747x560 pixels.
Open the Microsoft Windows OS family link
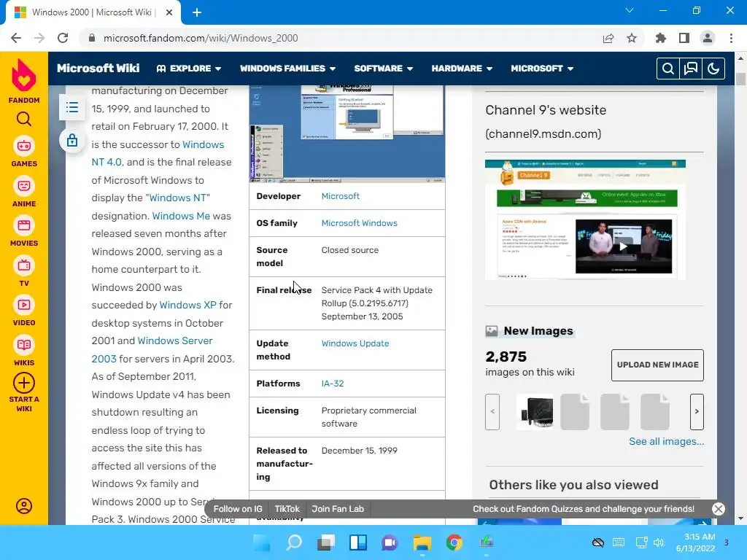(x=359, y=223)
